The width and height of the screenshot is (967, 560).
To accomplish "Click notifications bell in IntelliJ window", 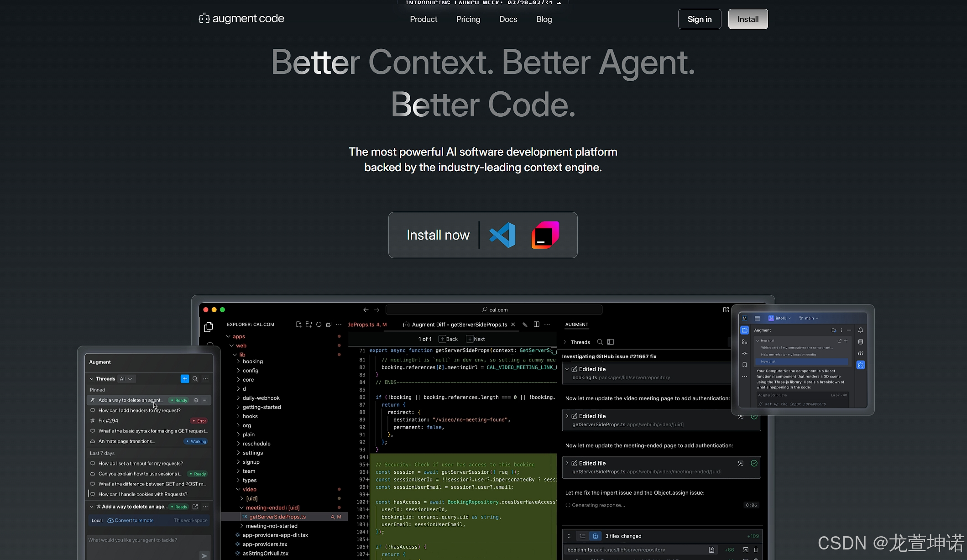I will 861,330.
